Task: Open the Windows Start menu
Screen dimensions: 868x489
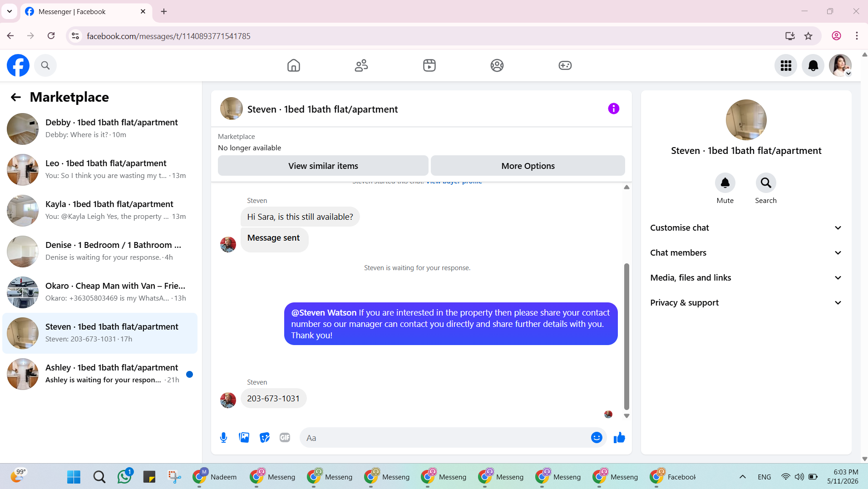Action: [74, 477]
